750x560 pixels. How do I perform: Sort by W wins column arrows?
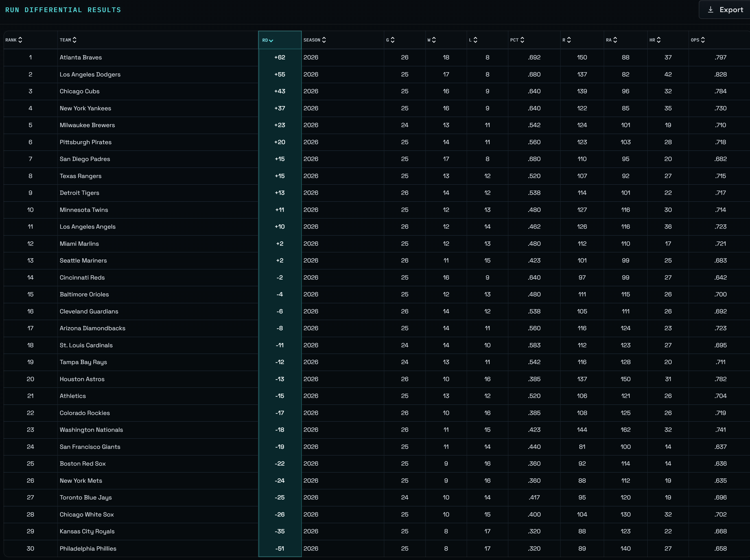point(434,40)
